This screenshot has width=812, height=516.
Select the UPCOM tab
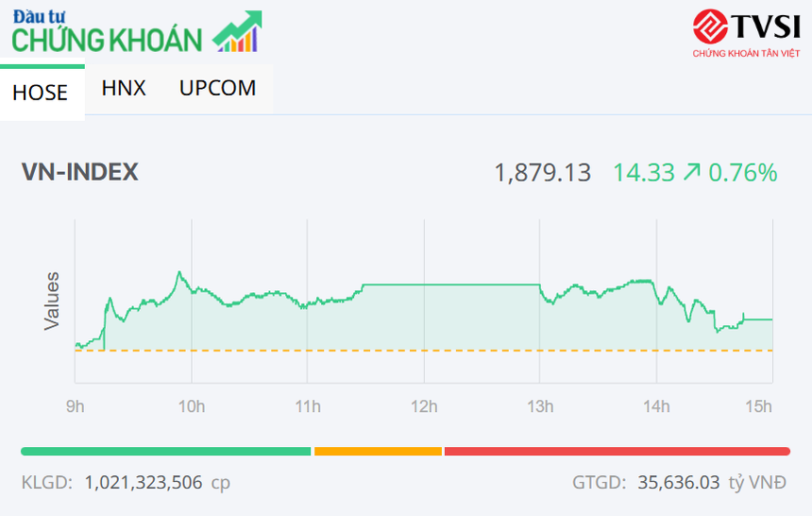(x=217, y=89)
